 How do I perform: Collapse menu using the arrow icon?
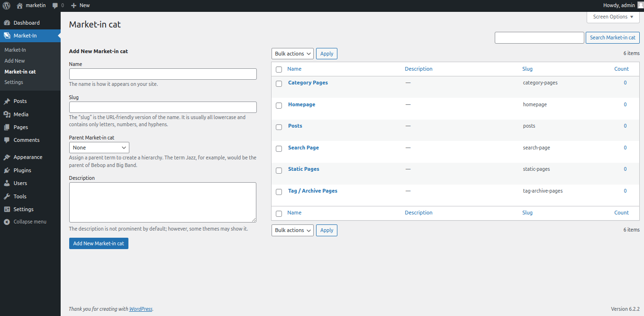click(x=7, y=222)
